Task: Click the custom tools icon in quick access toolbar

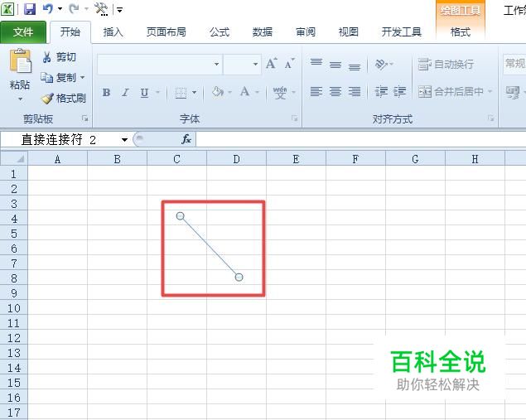Action: (101, 9)
